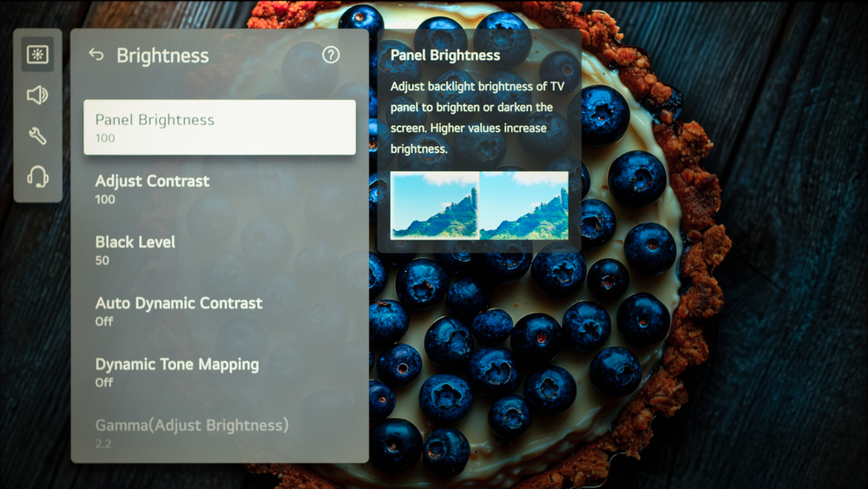
Task: Click the Brightness menu title
Action: point(163,56)
